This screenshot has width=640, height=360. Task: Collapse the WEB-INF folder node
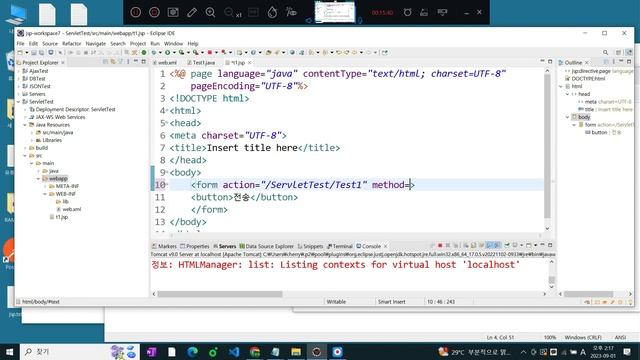(45, 194)
